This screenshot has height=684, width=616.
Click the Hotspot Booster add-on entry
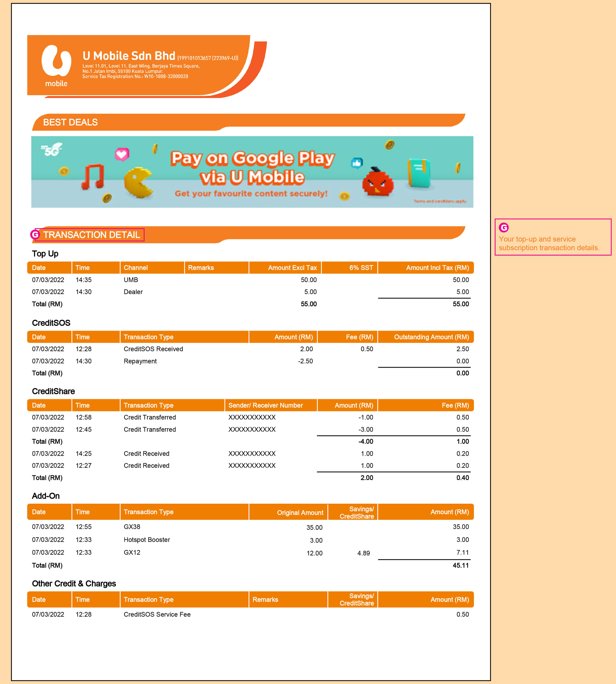pos(147,540)
